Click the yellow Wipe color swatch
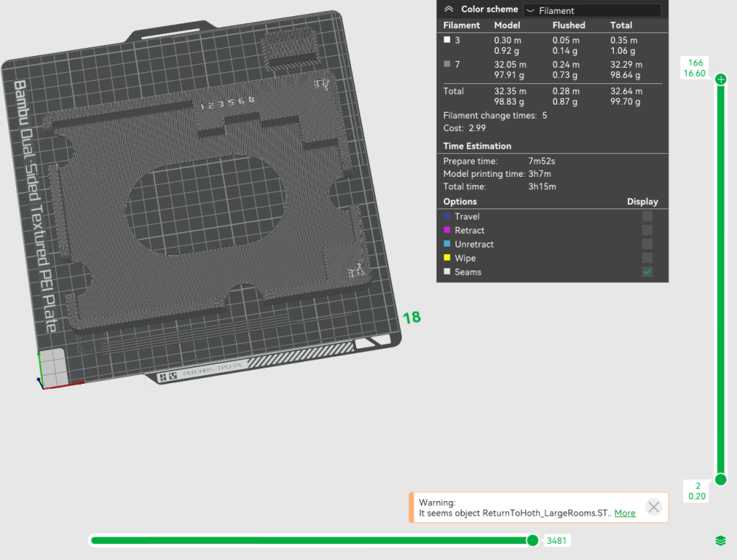 [x=447, y=257]
